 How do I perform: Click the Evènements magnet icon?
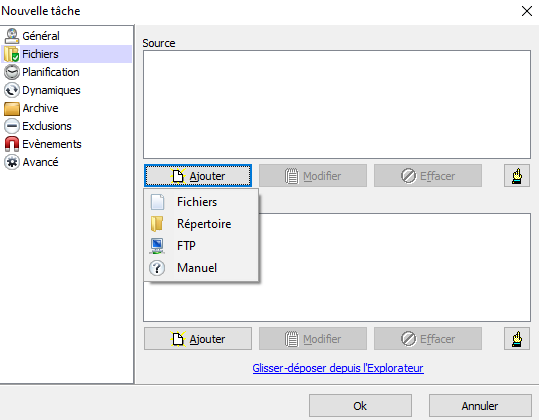(12, 144)
